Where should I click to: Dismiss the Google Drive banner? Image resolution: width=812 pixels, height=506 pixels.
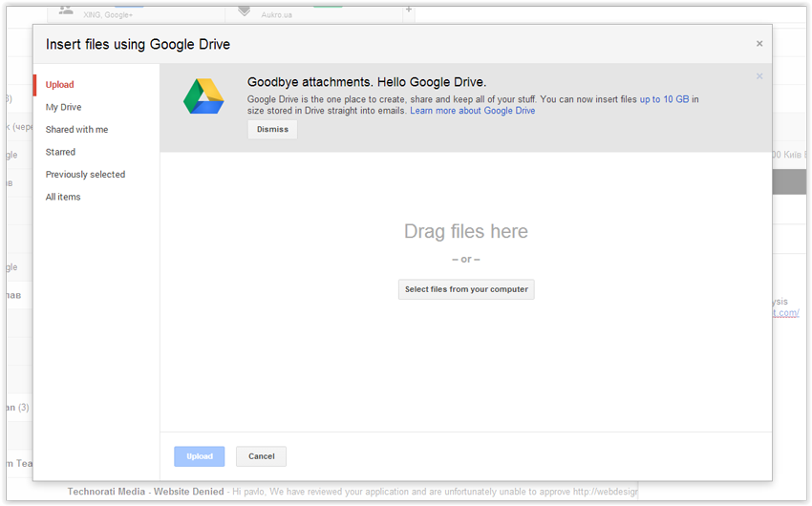coord(272,129)
